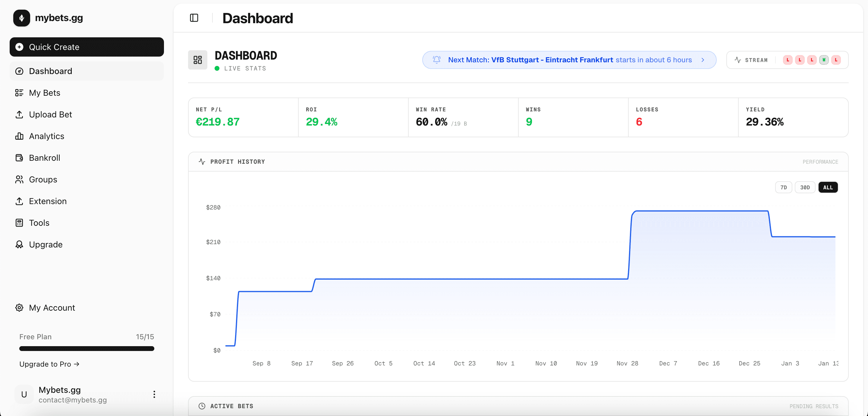
Task: Click the green W badge in the Stream results
Action: pyautogui.click(x=824, y=60)
